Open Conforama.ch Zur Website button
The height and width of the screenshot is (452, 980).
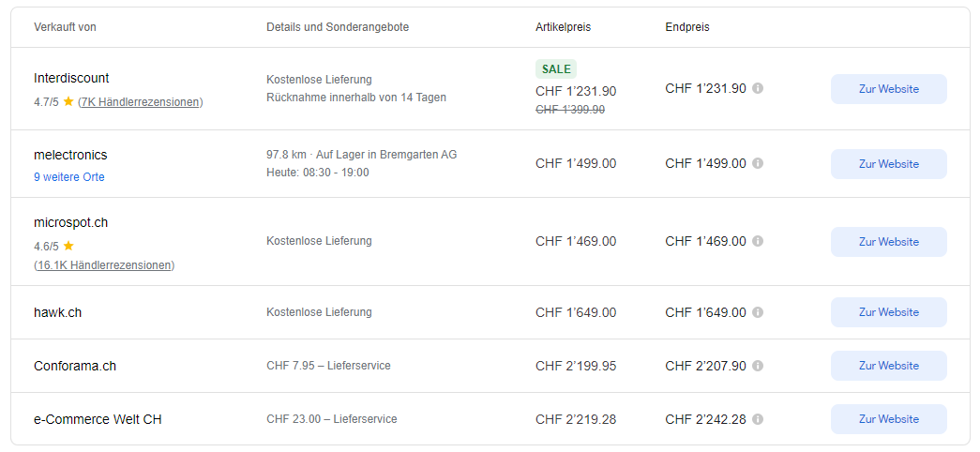coord(888,366)
